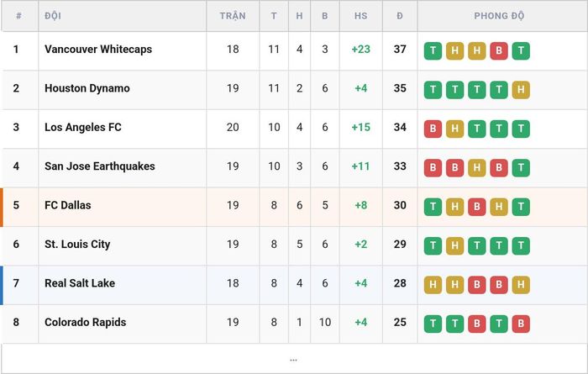Click the PHONG ĐỘ column header
Viewport: 588px width, 374px height.
coord(499,16)
